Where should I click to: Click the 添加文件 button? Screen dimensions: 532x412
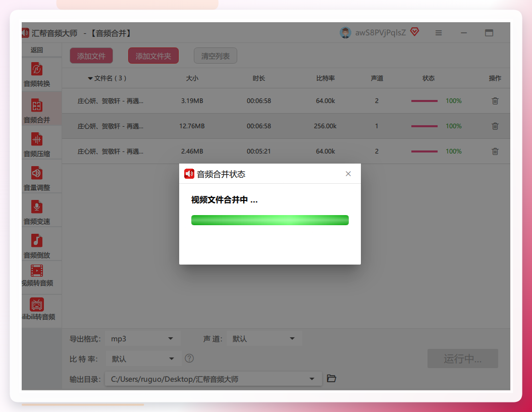91,56
